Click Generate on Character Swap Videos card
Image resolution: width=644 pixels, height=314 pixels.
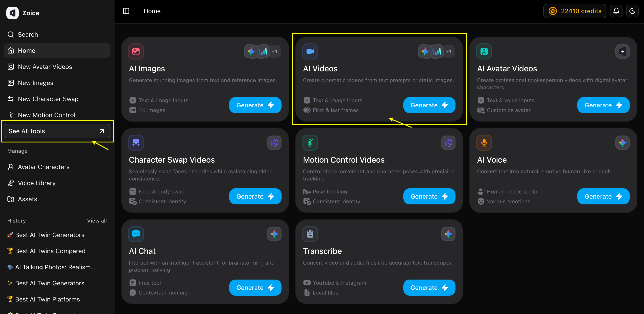pos(255,197)
